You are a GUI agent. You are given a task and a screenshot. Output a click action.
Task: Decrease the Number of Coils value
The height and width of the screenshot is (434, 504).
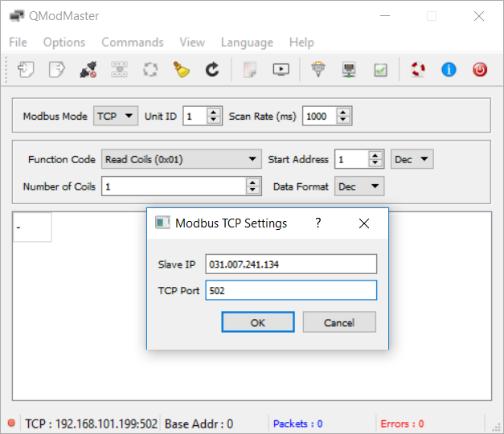(252, 190)
